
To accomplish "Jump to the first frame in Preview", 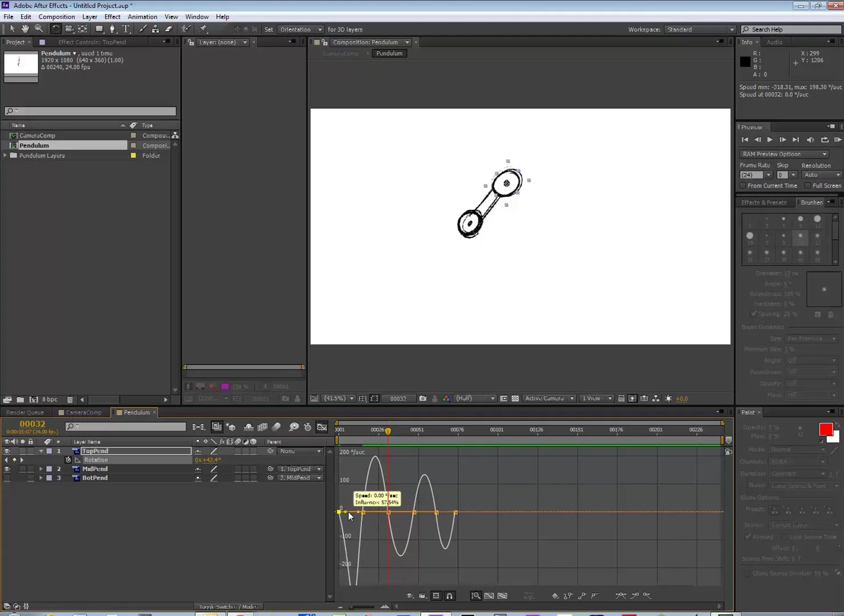I will pos(745,140).
